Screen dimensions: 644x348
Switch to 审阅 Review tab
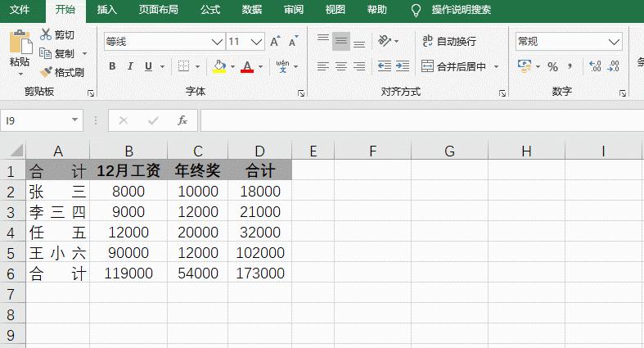pyautogui.click(x=294, y=10)
